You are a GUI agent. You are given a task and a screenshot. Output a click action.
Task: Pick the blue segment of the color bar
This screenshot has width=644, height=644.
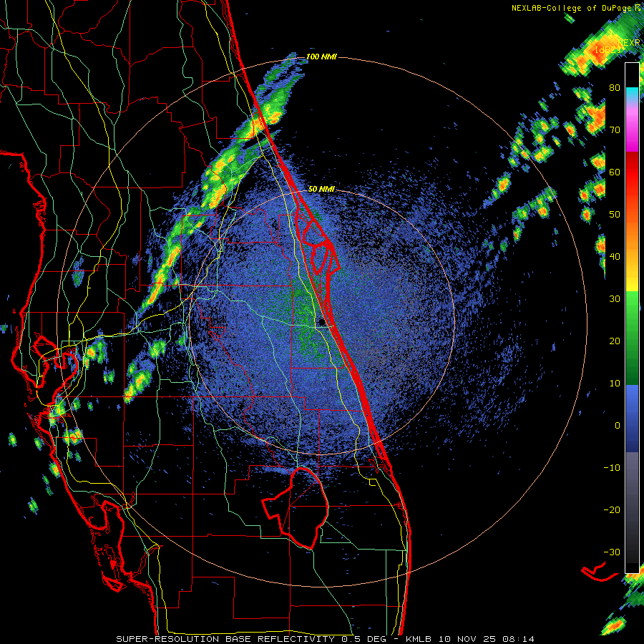click(x=632, y=419)
